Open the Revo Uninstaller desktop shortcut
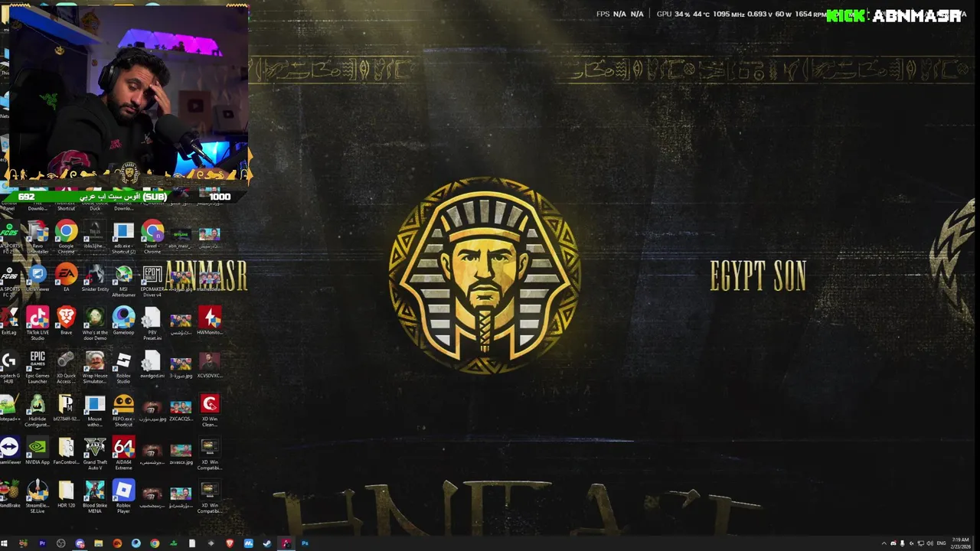Screen dimensions: 980x551 (38, 237)
